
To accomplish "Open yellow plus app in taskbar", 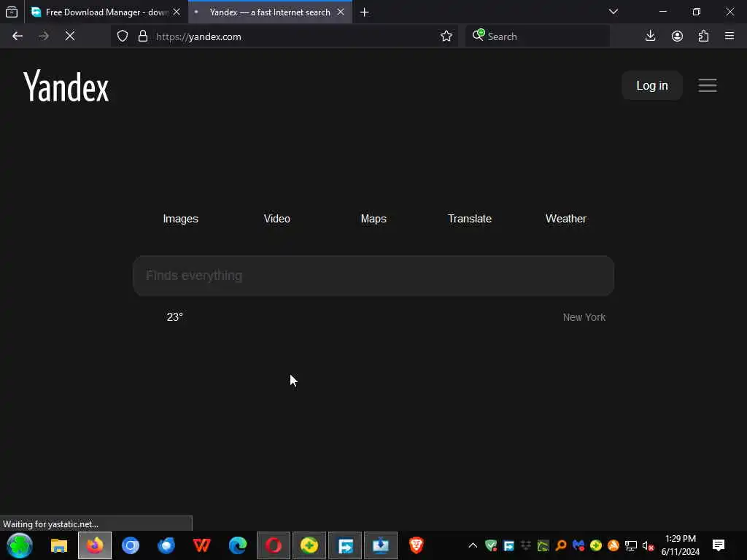I will (309, 545).
